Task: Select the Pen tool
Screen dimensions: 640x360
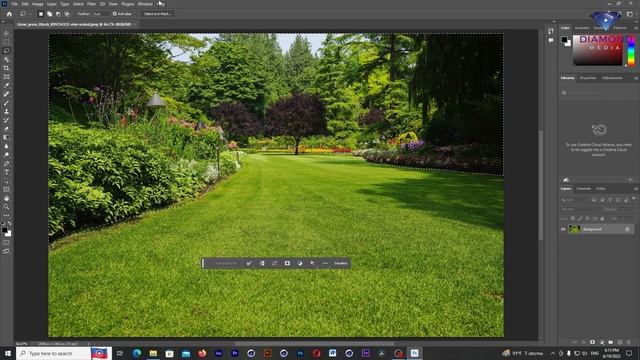Action: 6,163
